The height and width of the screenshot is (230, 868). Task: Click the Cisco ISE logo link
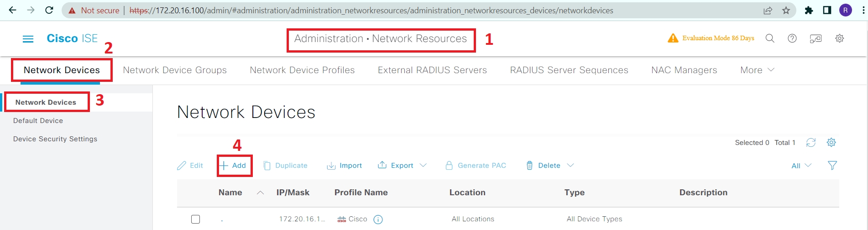point(72,38)
